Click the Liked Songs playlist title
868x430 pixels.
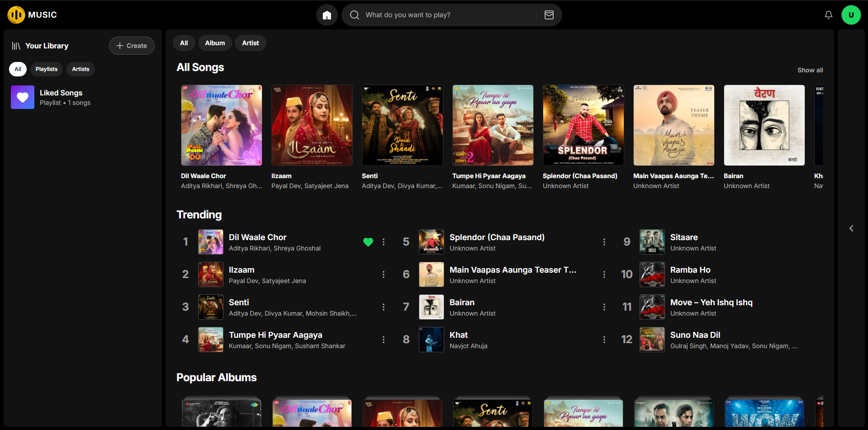pos(61,93)
